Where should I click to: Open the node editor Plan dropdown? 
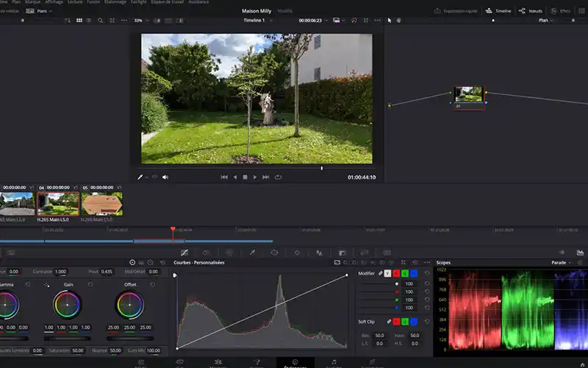tap(545, 21)
